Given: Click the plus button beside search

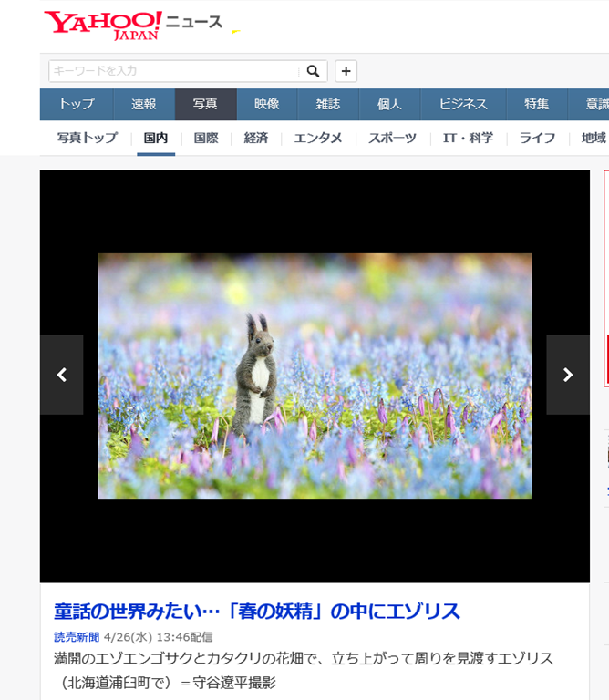Looking at the screenshot, I should click(x=346, y=71).
